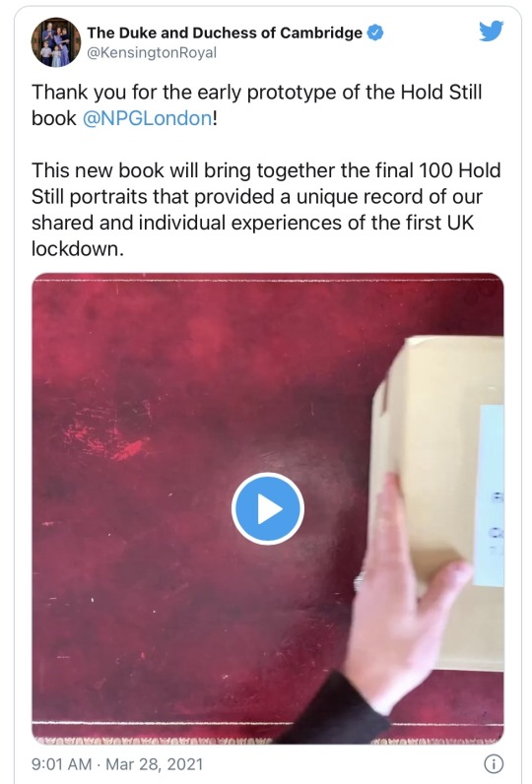This screenshot has height=784, width=532.
Task: Click the Mar 28, 2021 date
Action: pyautogui.click(x=155, y=764)
